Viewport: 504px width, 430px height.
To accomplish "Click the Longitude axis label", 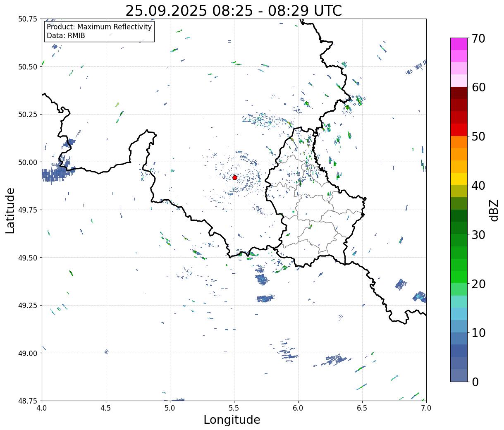I will pos(232,420).
